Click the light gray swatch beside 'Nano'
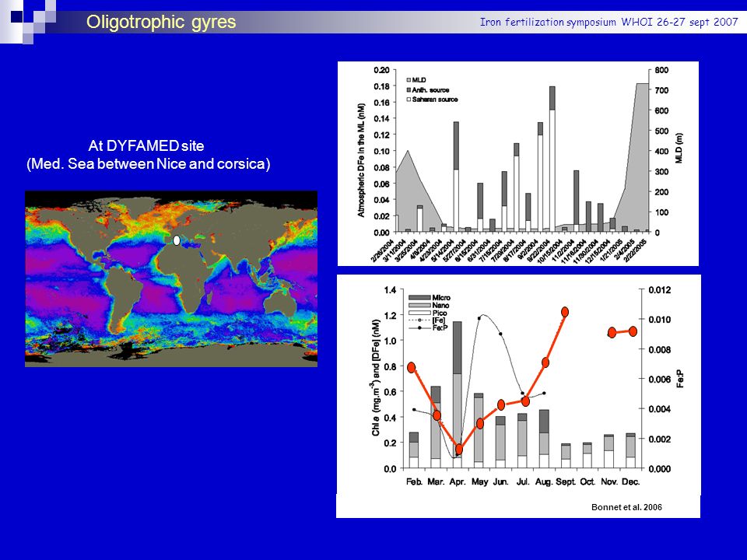The height and width of the screenshot is (560, 747). [419, 305]
